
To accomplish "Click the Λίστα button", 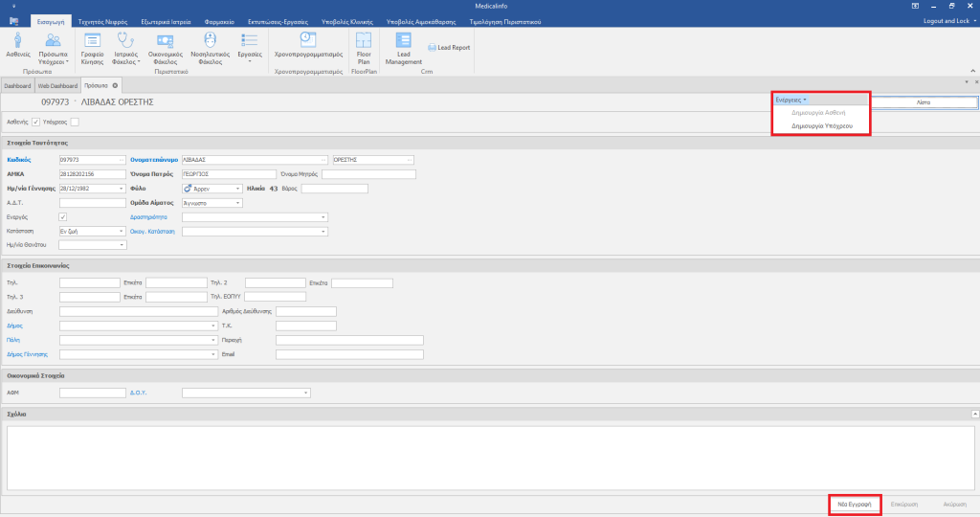I will (923, 101).
